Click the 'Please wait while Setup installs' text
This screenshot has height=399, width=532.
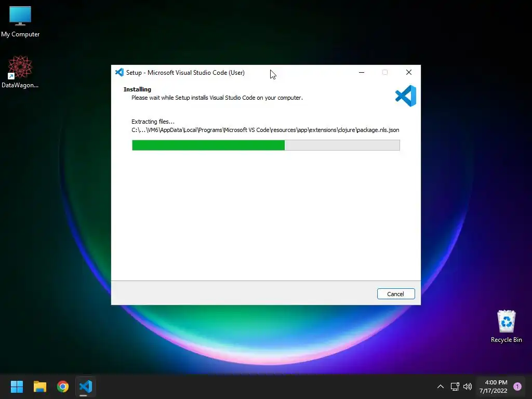(217, 98)
